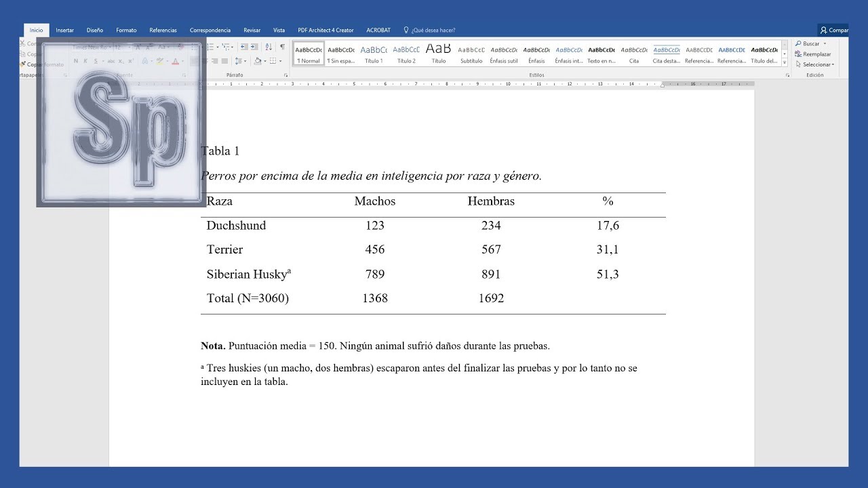Click the 'Tabla 1' heading text
Viewport: 868px width, 488px height.
click(220, 151)
